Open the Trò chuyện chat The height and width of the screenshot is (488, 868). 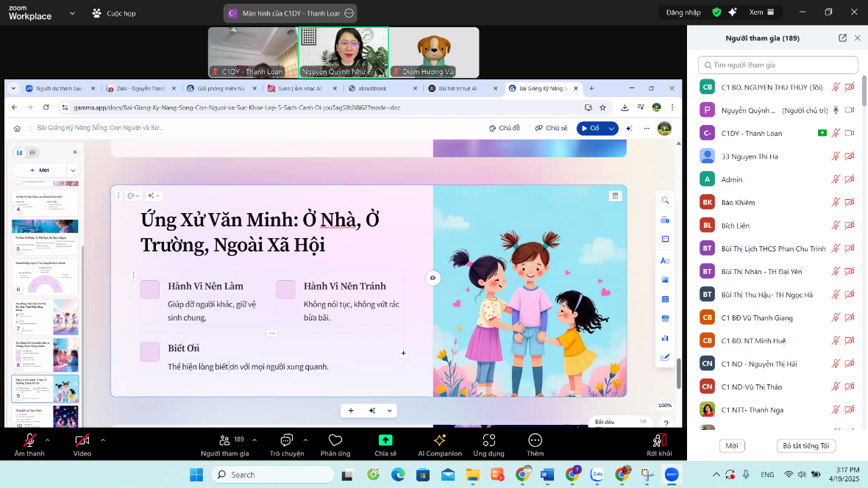coord(287,445)
